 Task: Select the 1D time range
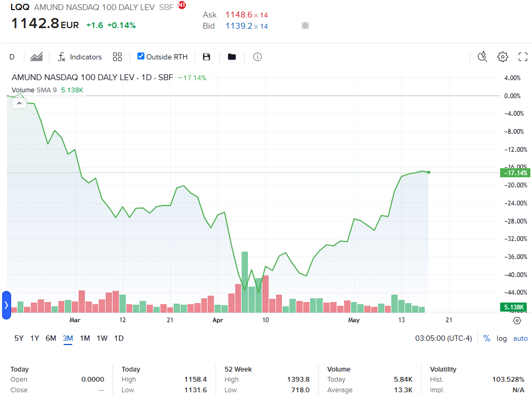[119, 338]
